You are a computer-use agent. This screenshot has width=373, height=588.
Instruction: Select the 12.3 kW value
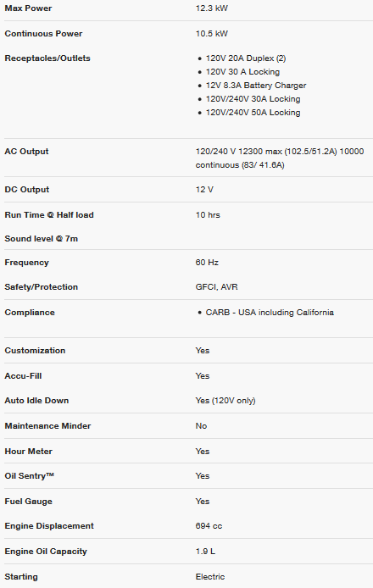tap(212, 8)
